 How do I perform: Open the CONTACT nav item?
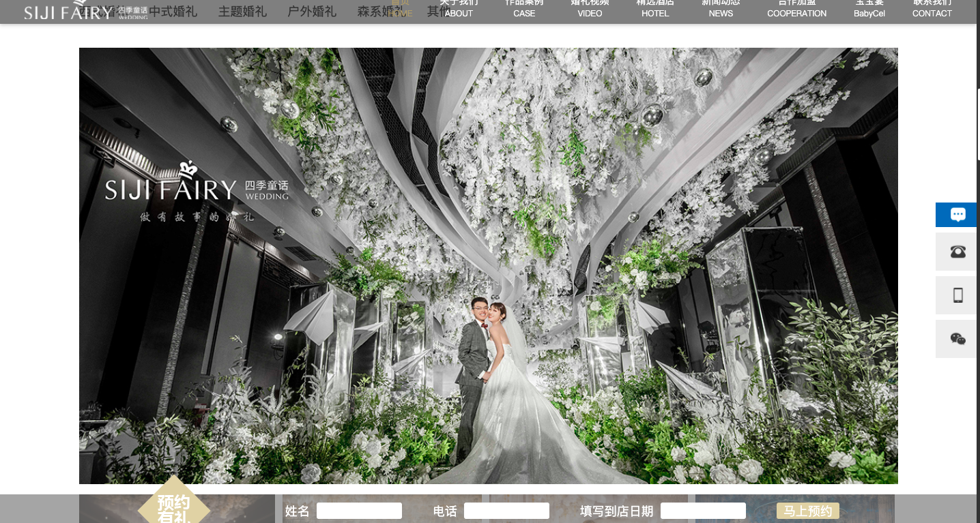point(932,10)
